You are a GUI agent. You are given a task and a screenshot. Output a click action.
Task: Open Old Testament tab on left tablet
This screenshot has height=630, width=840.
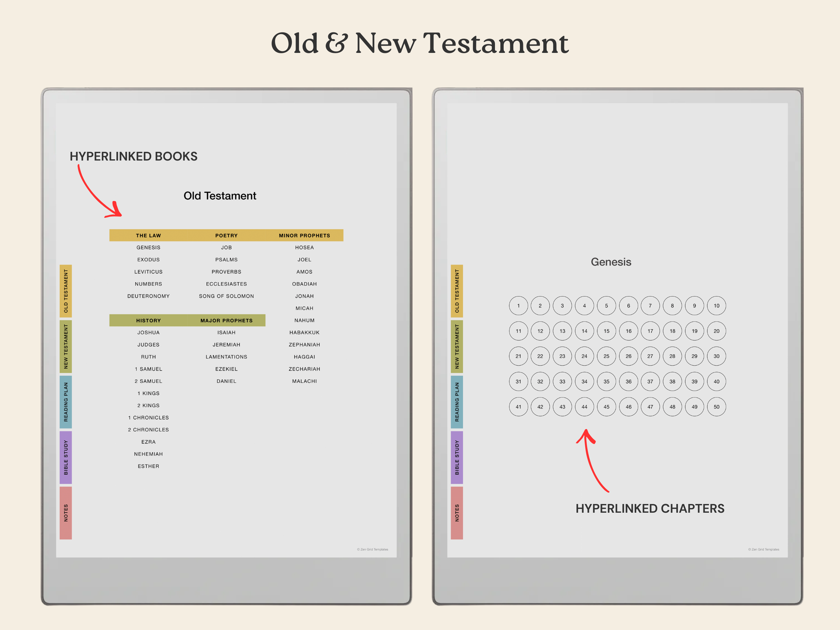point(66,291)
